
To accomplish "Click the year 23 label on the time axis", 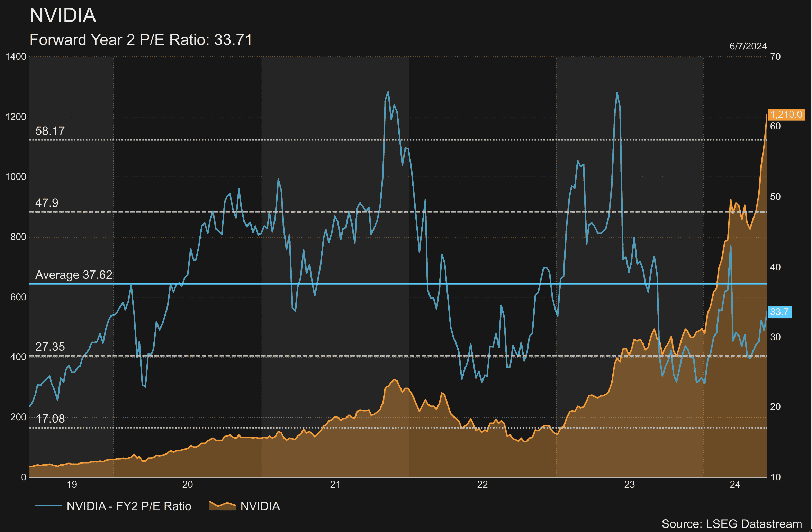I will click(x=630, y=485).
